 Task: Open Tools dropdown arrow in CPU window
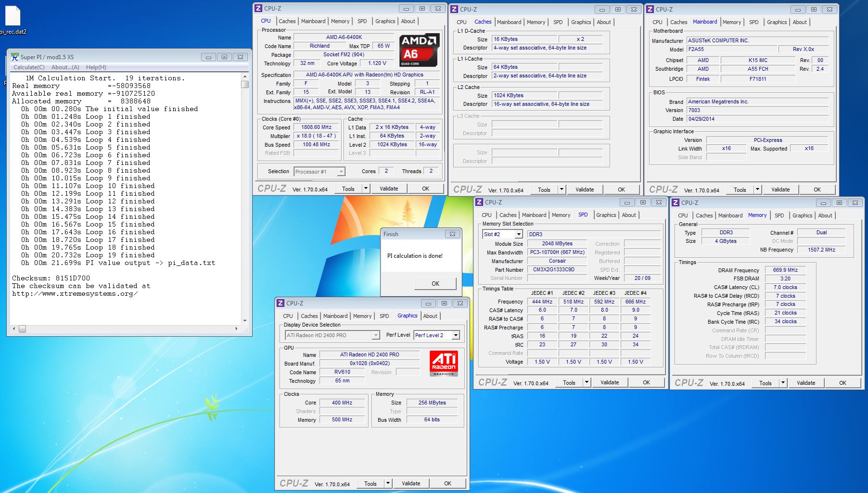pyautogui.click(x=366, y=189)
